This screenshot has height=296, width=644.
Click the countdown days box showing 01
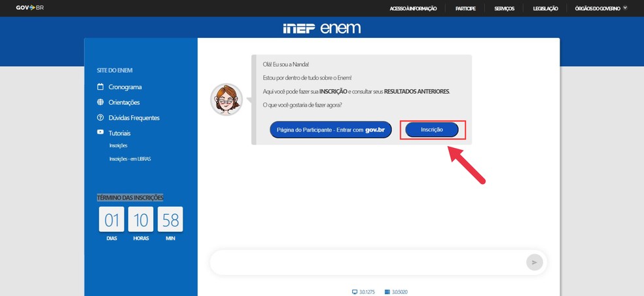pyautogui.click(x=111, y=219)
